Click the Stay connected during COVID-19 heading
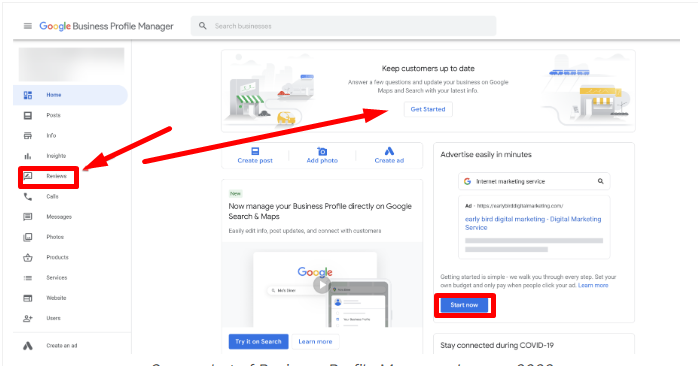This screenshot has width=698, height=366. tap(497, 345)
